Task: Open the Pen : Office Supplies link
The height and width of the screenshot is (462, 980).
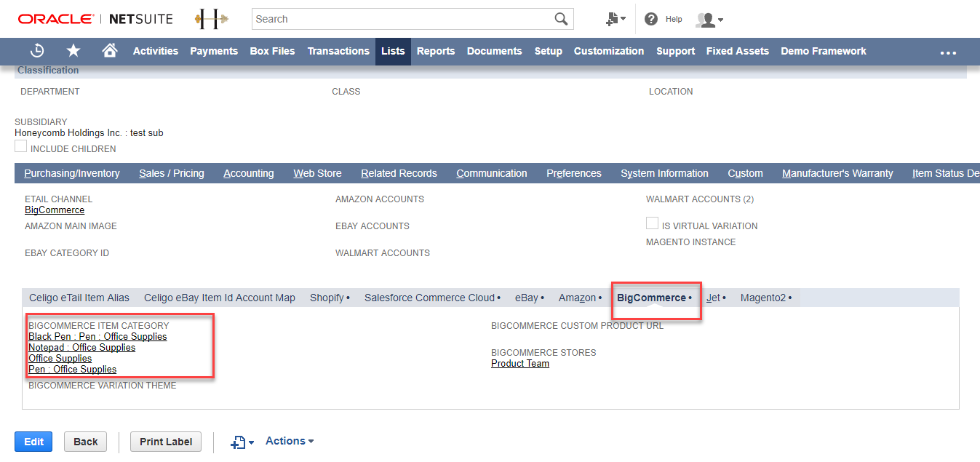Action: click(x=72, y=370)
